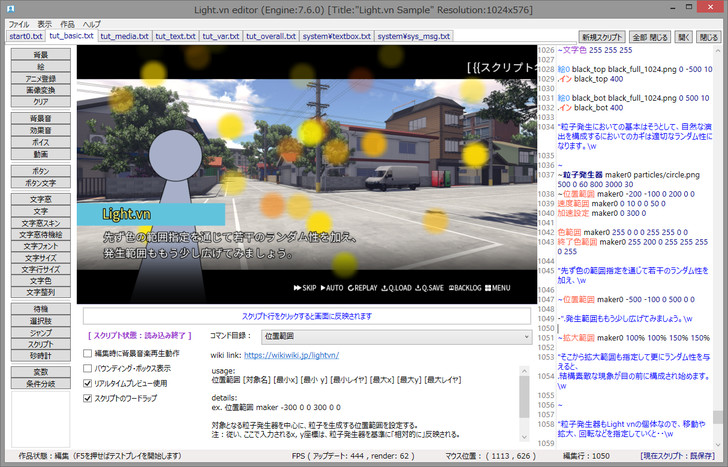Viewport: 728px width, 467px height.
Task: Enable 編集時に背景音楽再生動作 checkbox
Action: [88, 353]
